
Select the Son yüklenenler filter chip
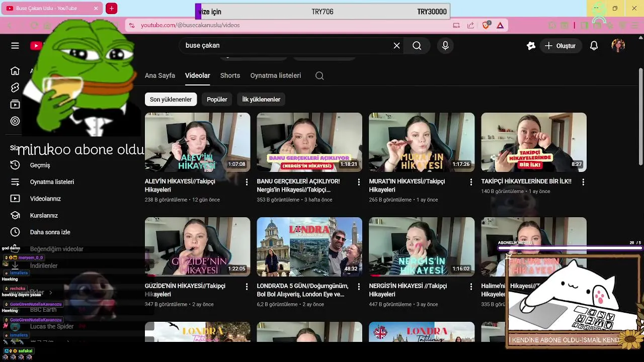coord(171,100)
